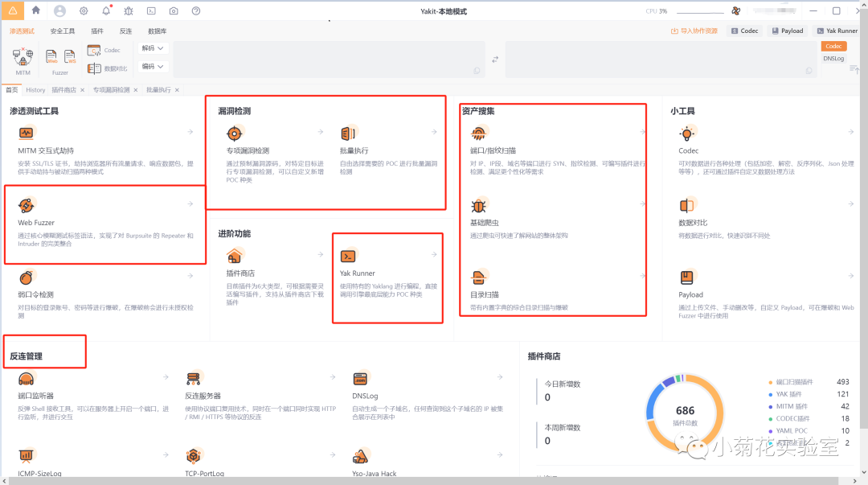Image resolution: width=868 pixels, height=485 pixels.
Task: Click the collapse toolbar icon under DNSLog
Action: [x=854, y=69]
